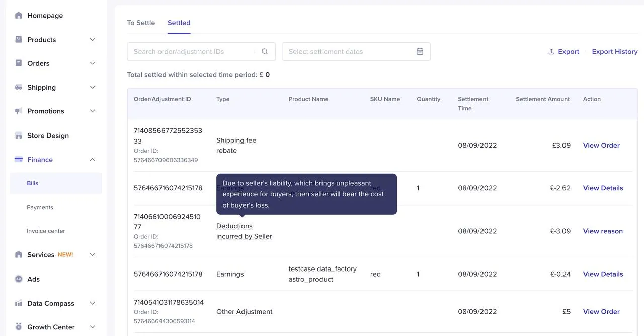Image resolution: width=644 pixels, height=336 pixels.
Task: Open Payments under Finance
Action: tap(40, 207)
